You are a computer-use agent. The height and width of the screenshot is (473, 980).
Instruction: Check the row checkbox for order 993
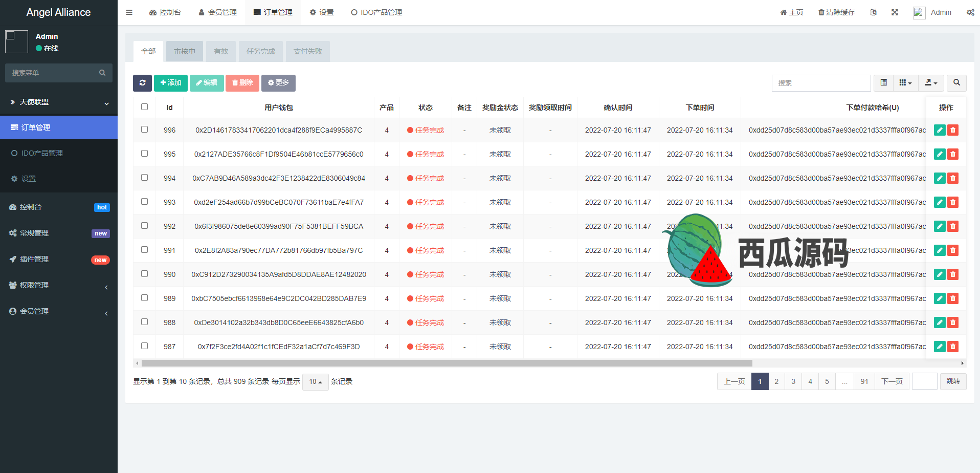click(144, 202)
